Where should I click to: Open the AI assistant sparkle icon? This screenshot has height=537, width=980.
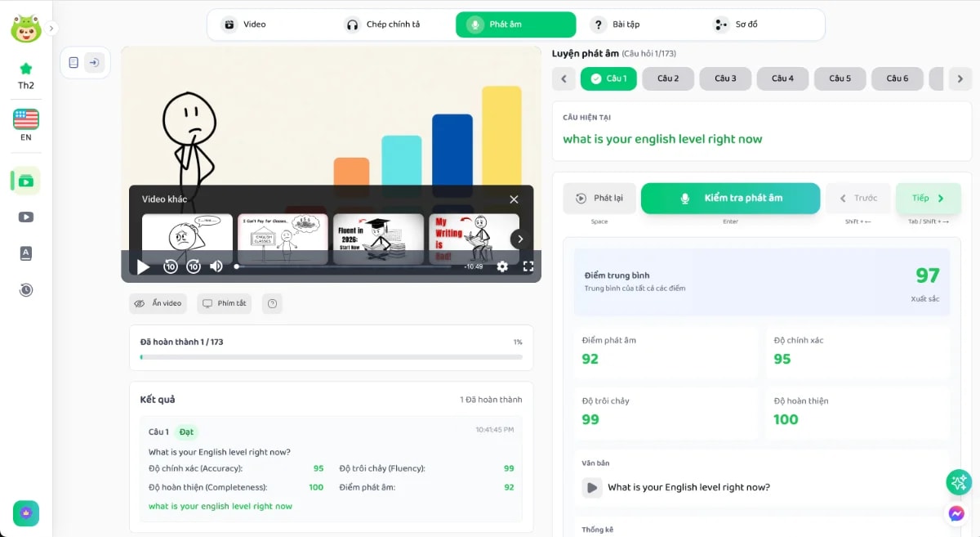(959, 482)
